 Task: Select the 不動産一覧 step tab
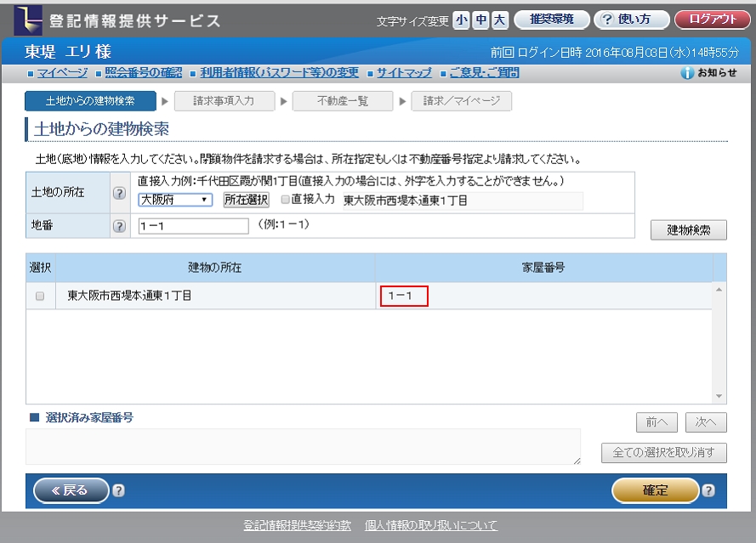[343, 101]
